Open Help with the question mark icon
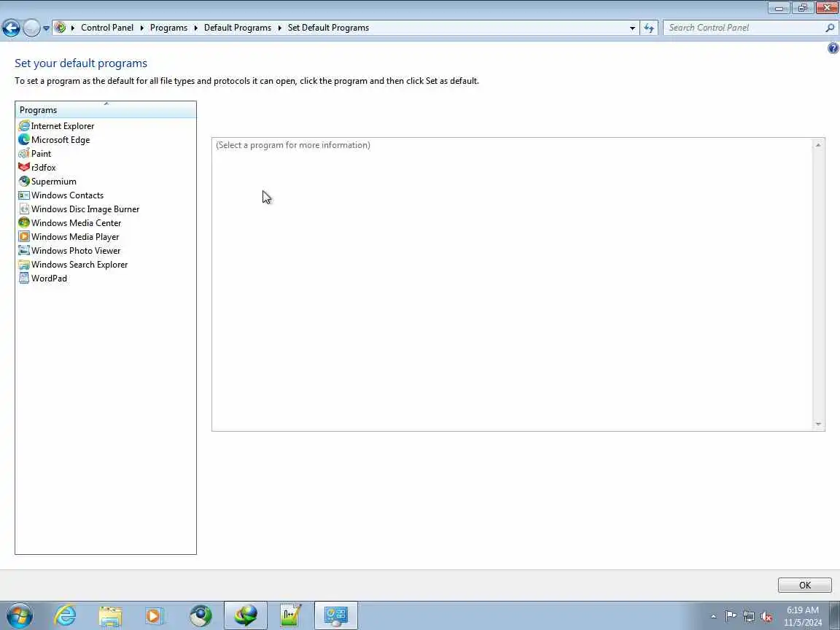840x630 pixels. pos(833,48)
